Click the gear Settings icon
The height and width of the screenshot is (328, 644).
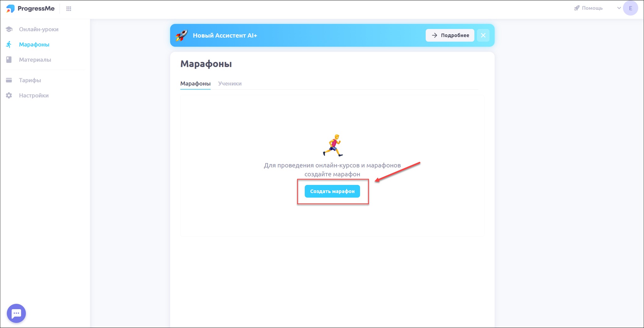pos(9,95)
